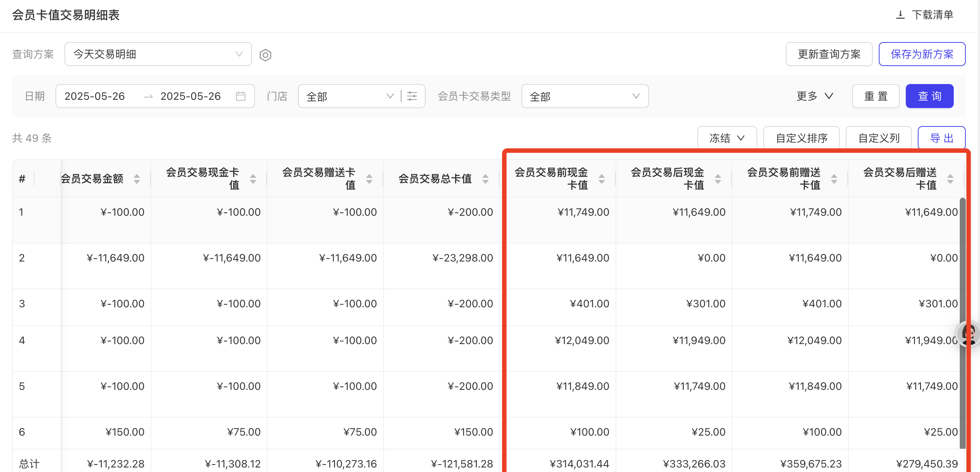980x472 pixels.
Task: Click the table vertical scrollbar
Action: [x=962, y=323]
